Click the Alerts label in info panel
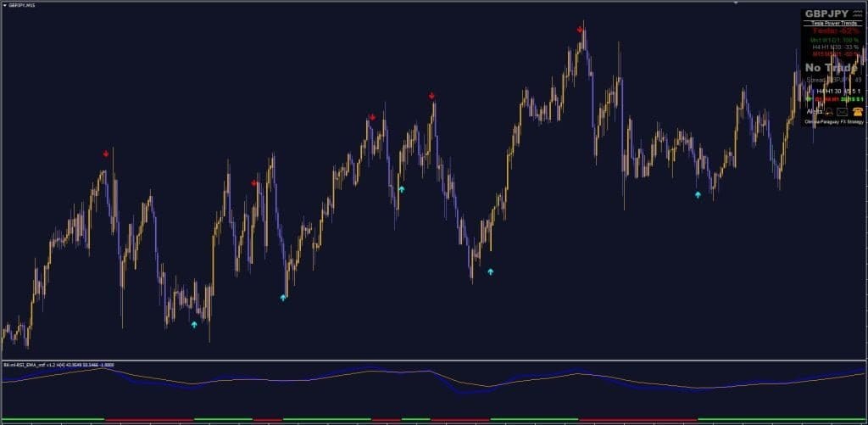868x425 pixels. [x=814, y=111]
